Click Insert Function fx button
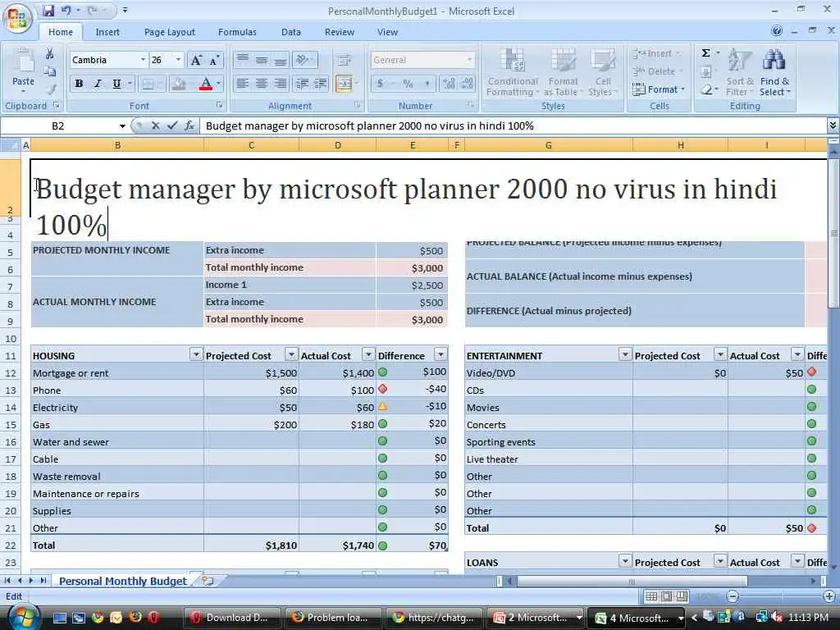The width and height of the screenshot is (840, 630). tap(189, 126)
